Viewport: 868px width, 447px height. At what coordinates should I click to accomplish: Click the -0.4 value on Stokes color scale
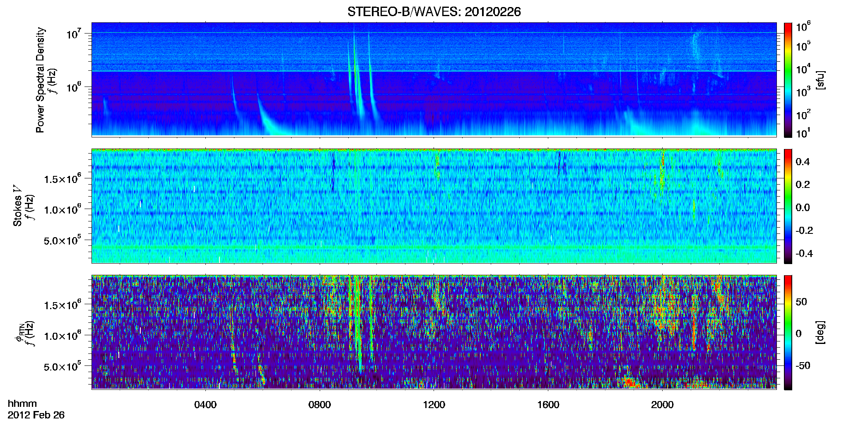(x=804, y=253)
